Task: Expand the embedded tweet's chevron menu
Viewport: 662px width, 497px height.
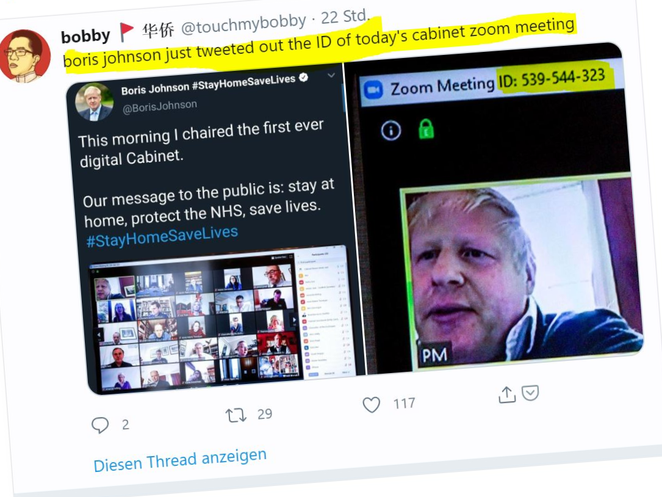Action: [331, 75]
